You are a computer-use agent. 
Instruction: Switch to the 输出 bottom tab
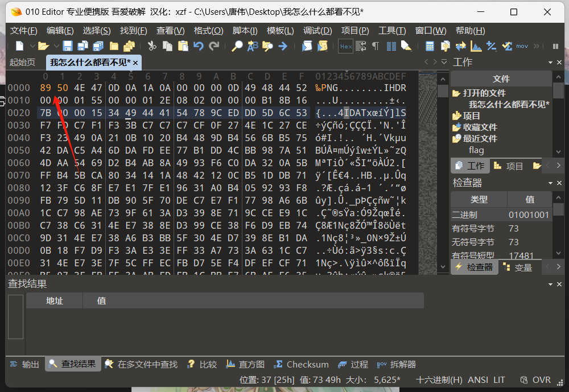[24, 364]
